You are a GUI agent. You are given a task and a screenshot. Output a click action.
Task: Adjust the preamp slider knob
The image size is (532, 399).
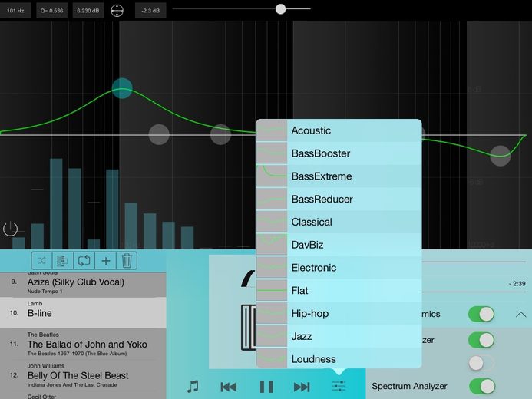point(281,9)
